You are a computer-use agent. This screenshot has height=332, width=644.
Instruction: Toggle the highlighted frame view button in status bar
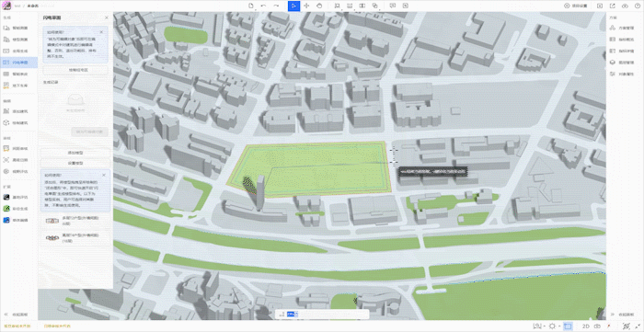pos(568,326)
